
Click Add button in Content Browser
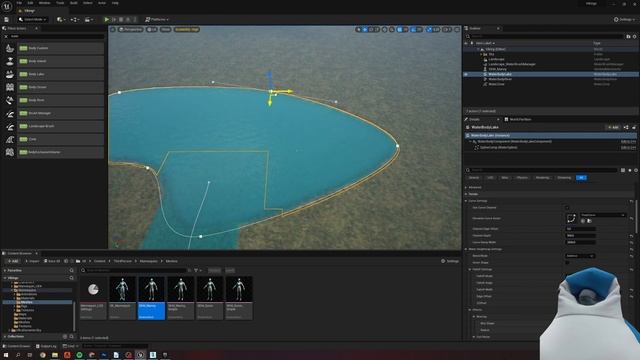coord(13,261)
